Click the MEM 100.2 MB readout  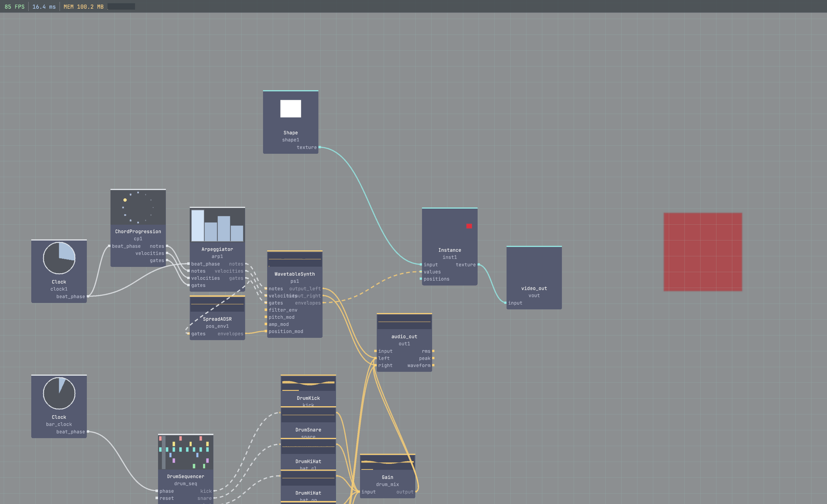[84, 7]
